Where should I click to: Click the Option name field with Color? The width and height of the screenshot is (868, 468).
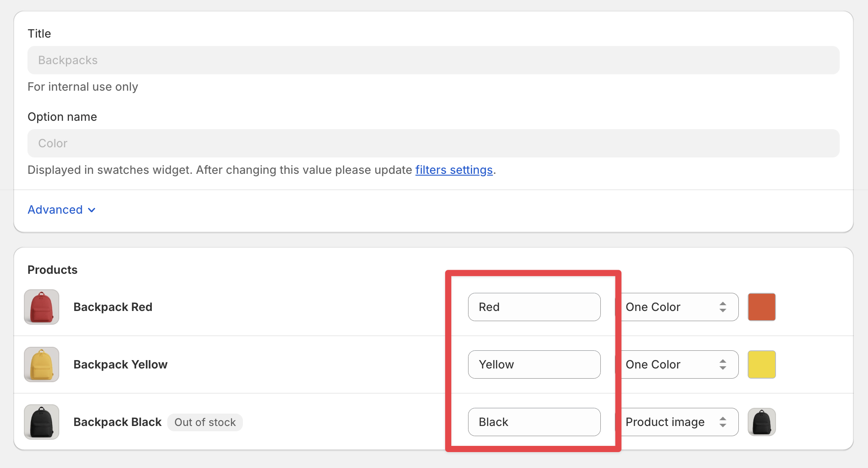pos(434,143)
